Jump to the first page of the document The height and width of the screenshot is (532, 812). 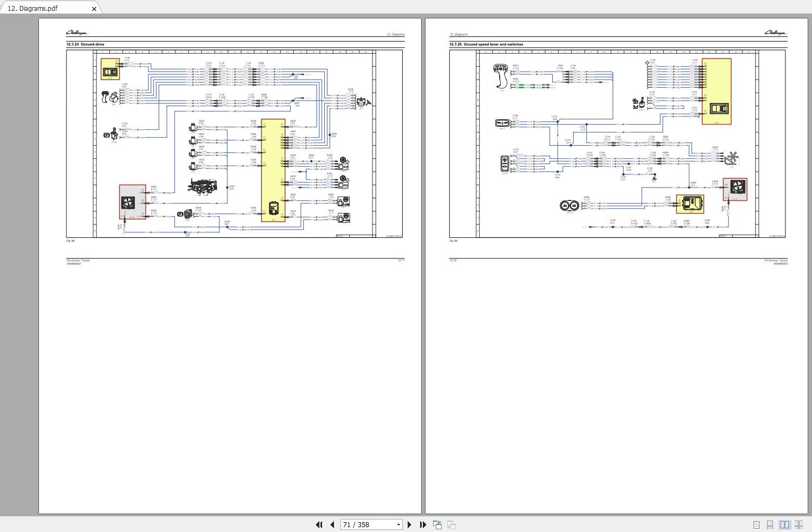(319, 524)
